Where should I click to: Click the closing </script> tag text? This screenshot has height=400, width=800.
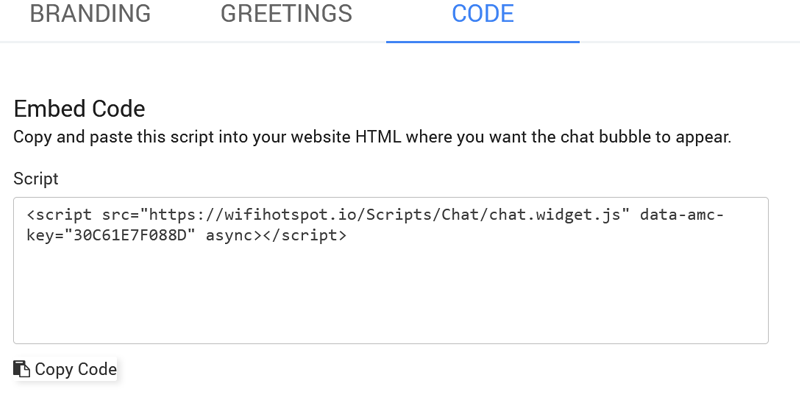point(304,237)
